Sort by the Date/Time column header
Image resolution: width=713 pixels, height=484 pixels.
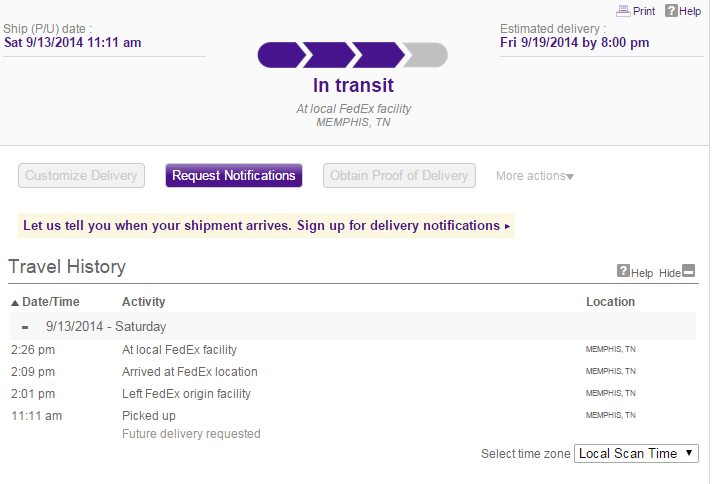tap(51, 302)
